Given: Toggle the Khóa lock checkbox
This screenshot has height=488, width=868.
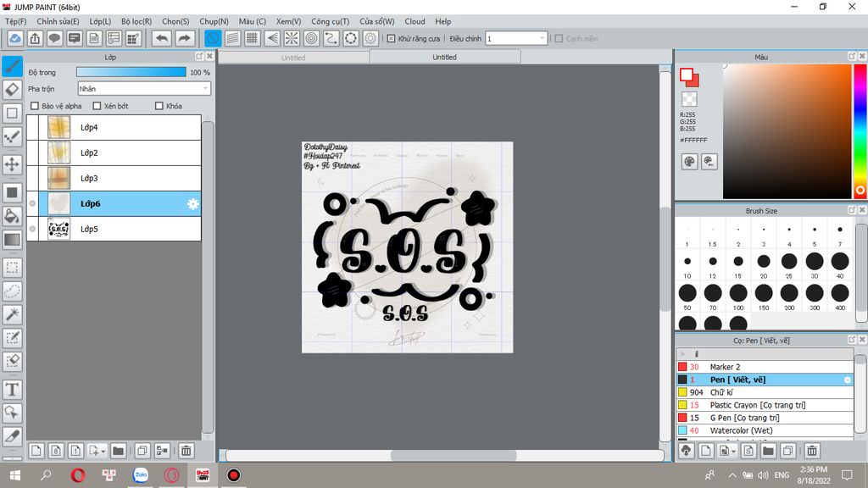Looking at the screenshot, I should coord(159,106).
